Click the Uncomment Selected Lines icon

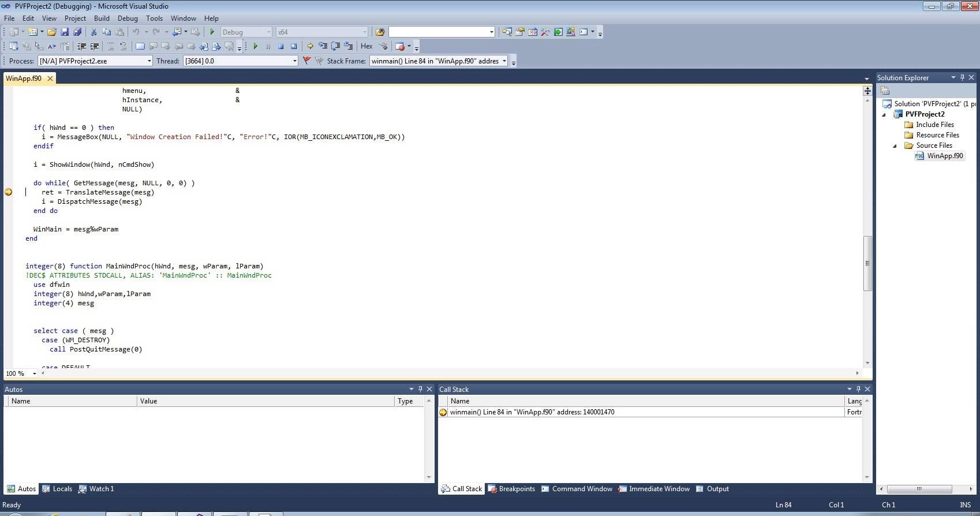coord(123,46)
